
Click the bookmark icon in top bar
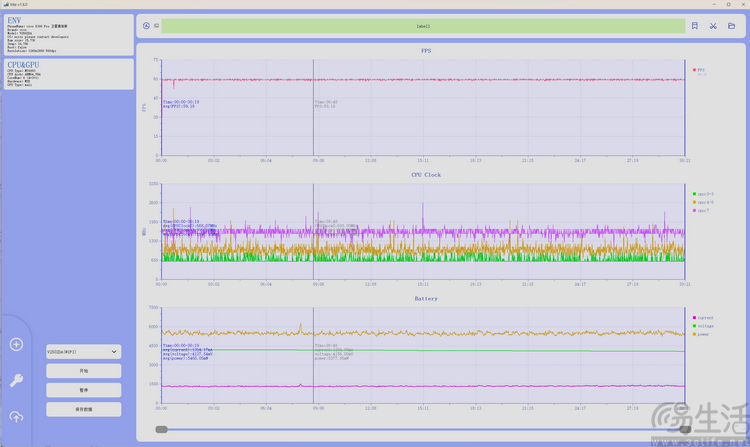point(695,26)
